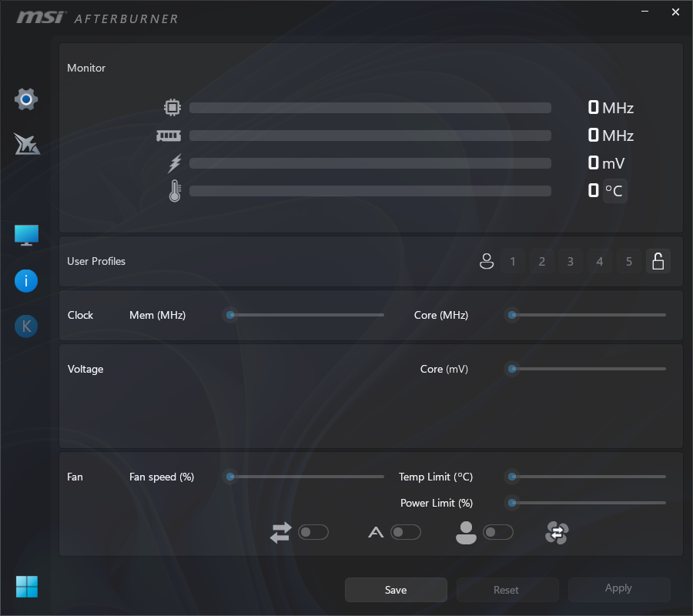The width and height of the screenshot is (693, 616).
Task: Click the Save button
Action: 396,590
